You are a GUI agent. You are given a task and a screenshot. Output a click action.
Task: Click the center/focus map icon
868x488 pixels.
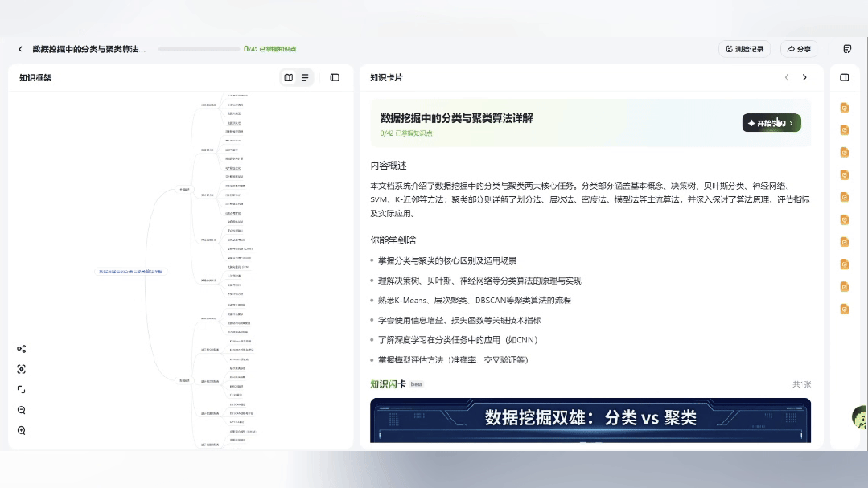tap(21, 369)
